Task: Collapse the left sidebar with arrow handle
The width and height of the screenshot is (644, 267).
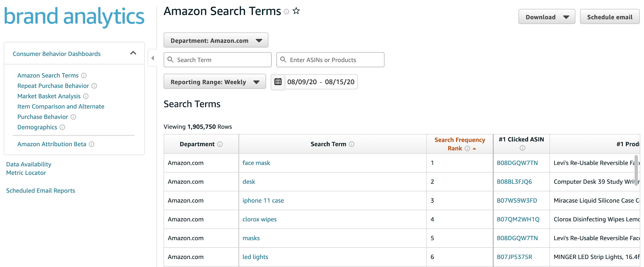Action: tap(153, 58)
